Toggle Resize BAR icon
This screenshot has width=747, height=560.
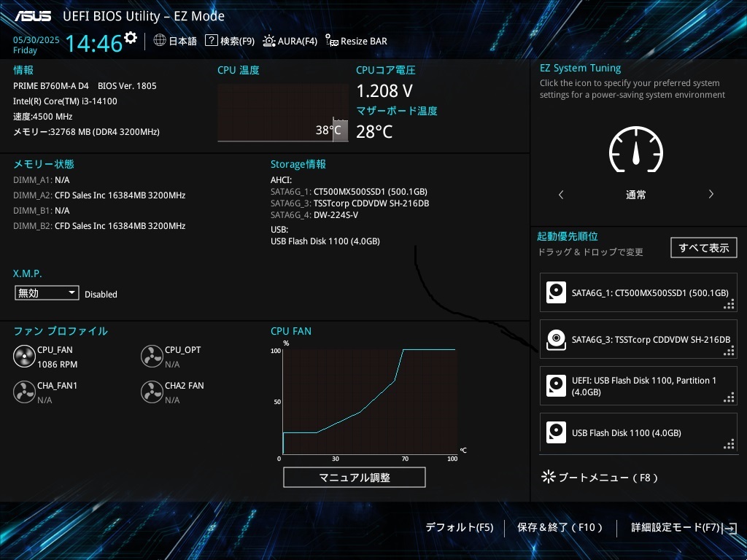(x=332, y=40)
